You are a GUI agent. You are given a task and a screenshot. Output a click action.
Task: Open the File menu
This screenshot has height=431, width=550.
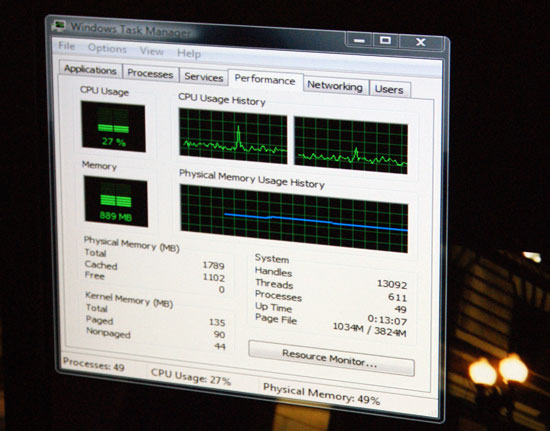pyautogui.click(x=67, y=46)
